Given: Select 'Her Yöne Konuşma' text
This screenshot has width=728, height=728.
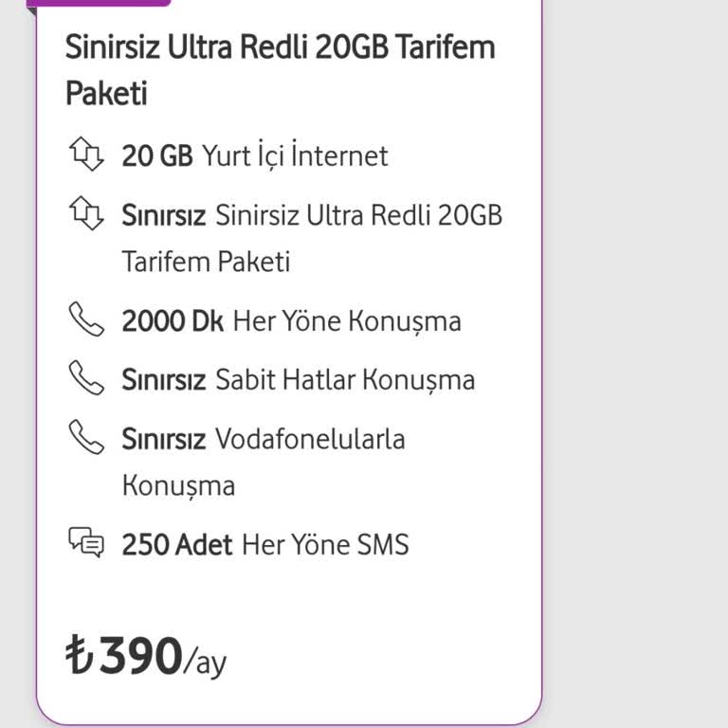Looking at the screenshot, I should 347,321.
